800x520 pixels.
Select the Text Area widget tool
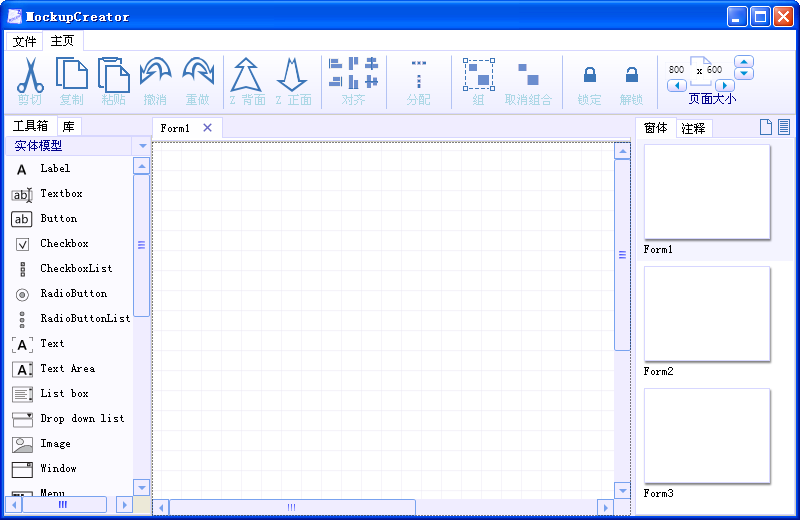point(70,368)
